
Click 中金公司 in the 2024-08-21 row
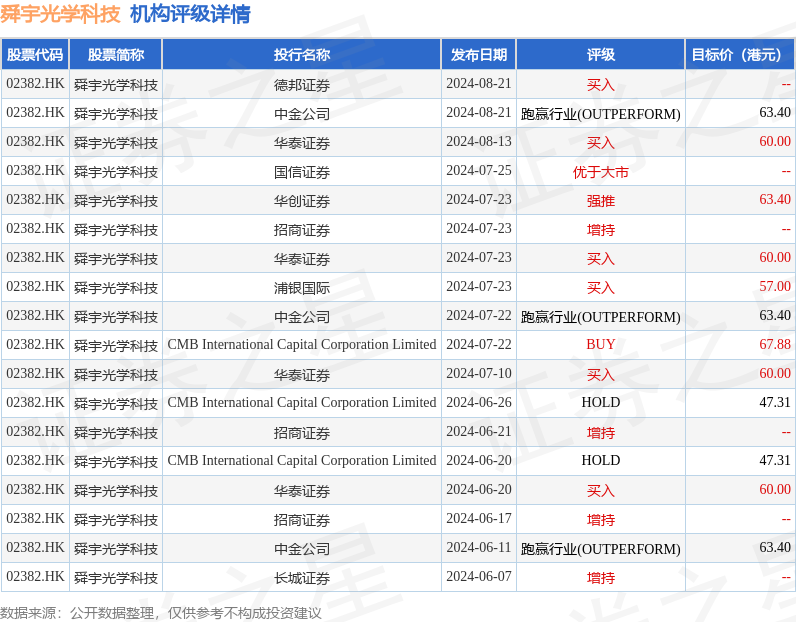302,114
